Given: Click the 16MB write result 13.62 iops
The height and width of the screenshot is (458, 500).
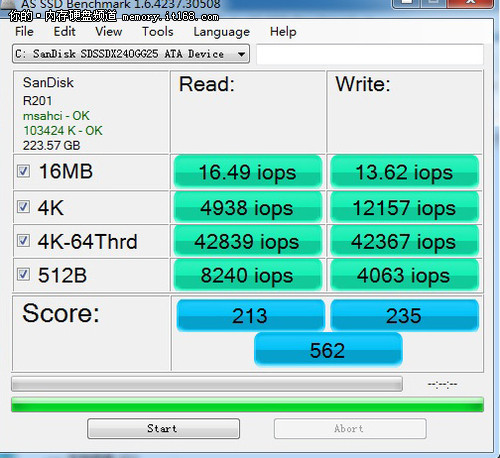Looking at the screenshot, I should pos(404,172).
